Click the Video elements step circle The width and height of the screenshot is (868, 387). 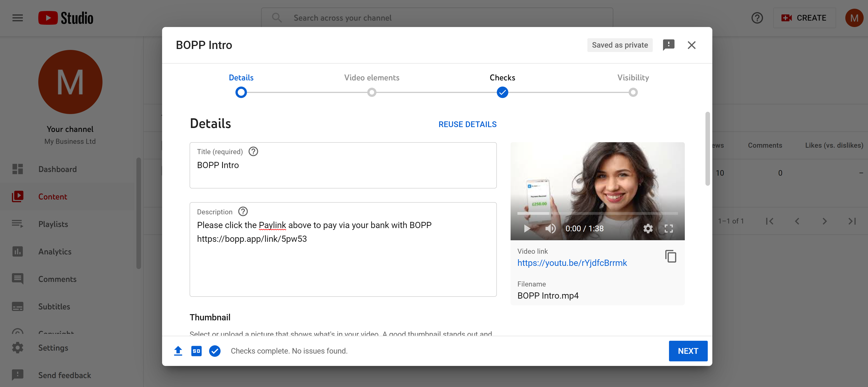click(372, 92)
